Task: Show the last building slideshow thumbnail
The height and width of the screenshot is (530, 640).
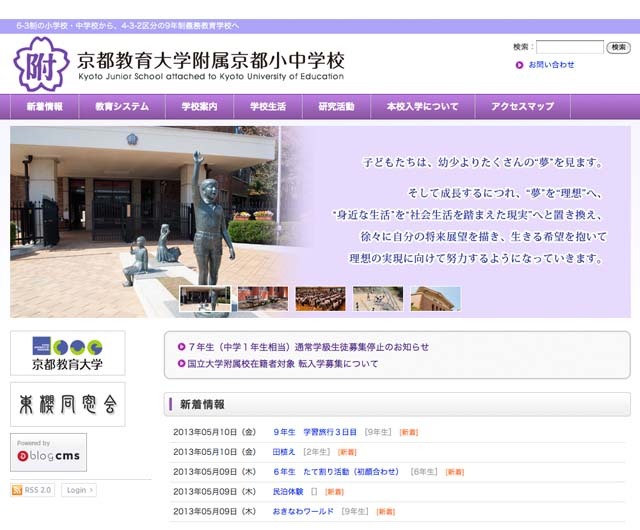Action: [x=435, y=298]
